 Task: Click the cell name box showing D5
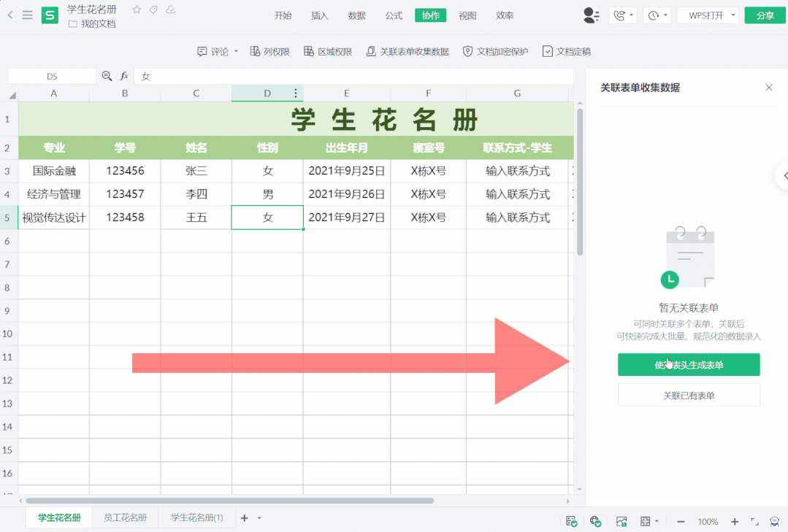point(52,77)
